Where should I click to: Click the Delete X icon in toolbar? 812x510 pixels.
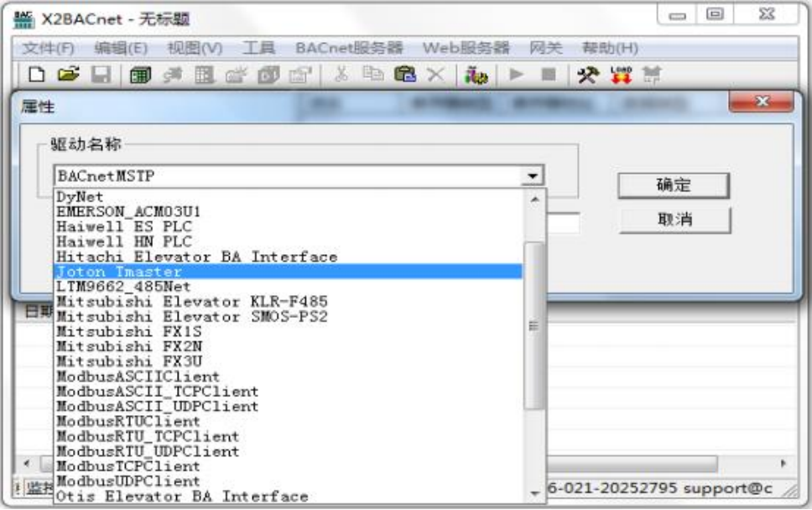[436, 75]
